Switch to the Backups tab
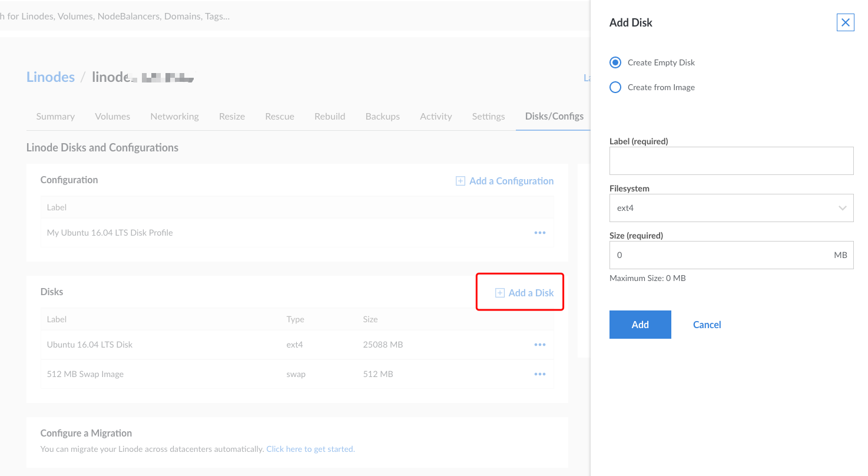Viewport: 868px width, 476px height. pos(382,116)
